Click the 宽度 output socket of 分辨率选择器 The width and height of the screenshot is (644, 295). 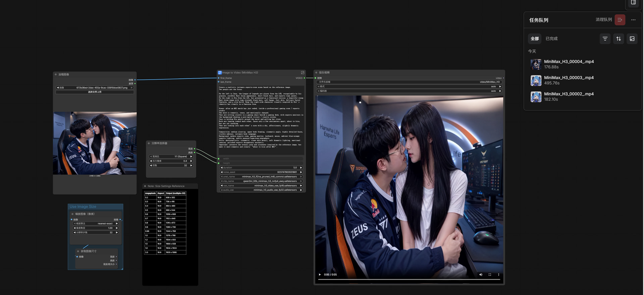(195, 149)
